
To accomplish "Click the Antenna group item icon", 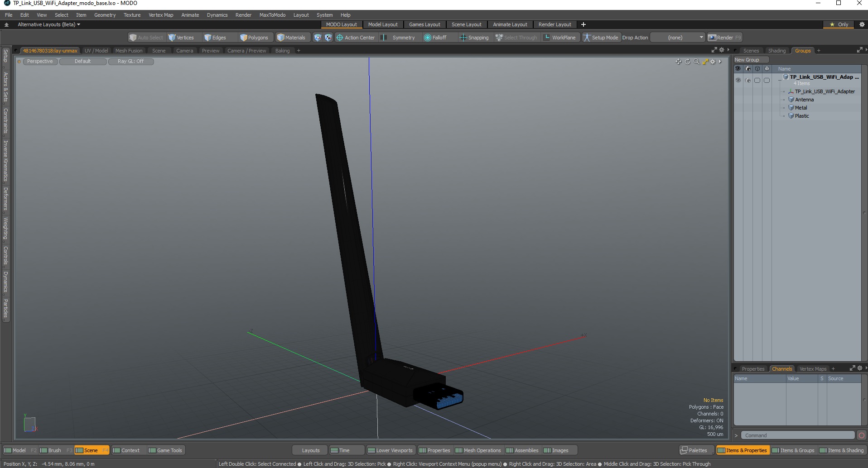I will point(791,100).
